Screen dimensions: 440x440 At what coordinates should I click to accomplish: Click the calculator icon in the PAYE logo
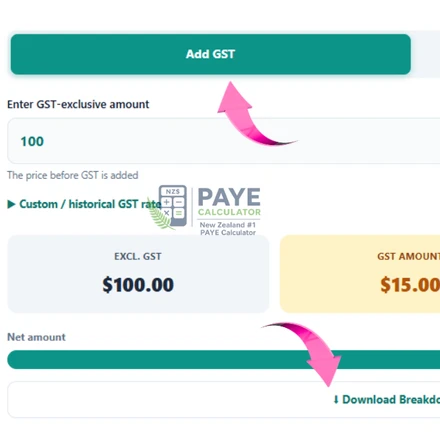[x=173, y=206]
